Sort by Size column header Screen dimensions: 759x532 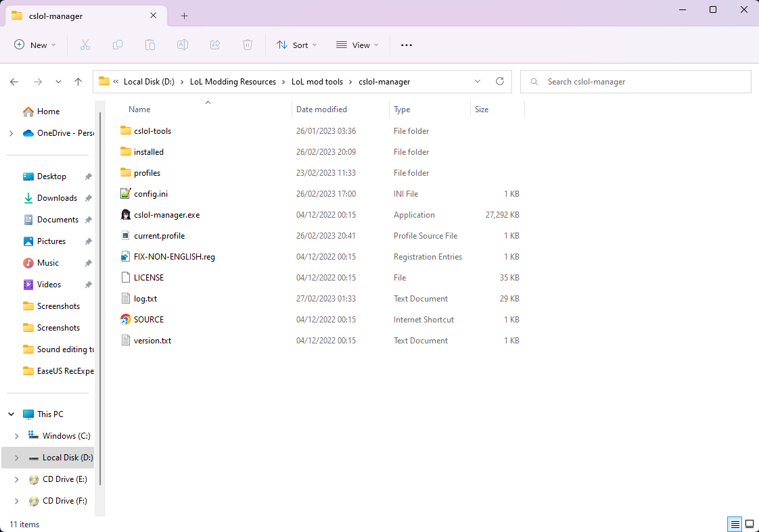click(497, 110)
